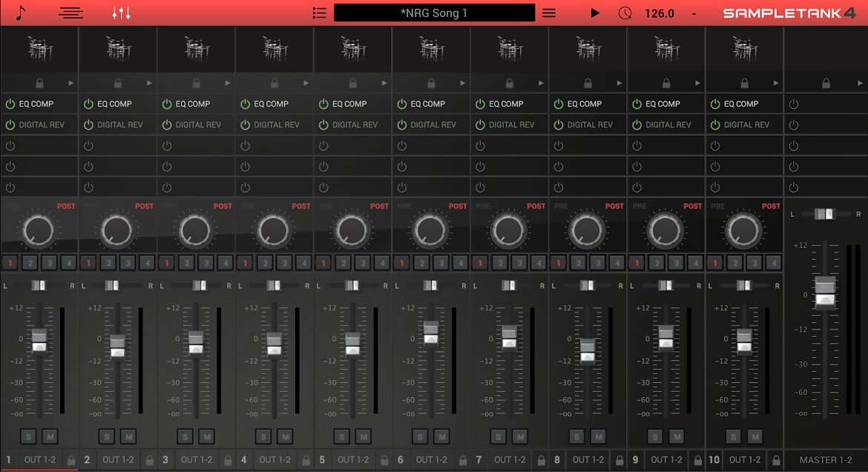Open OUT 1-2 output selector on channel 7
Image resolution: width=868 pixels, height=472 pixels.
tap(510, 460)
